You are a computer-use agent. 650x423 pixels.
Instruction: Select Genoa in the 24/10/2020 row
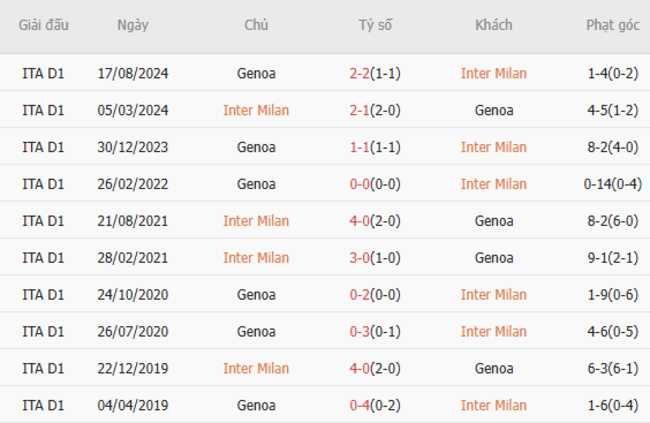point(256,295)
